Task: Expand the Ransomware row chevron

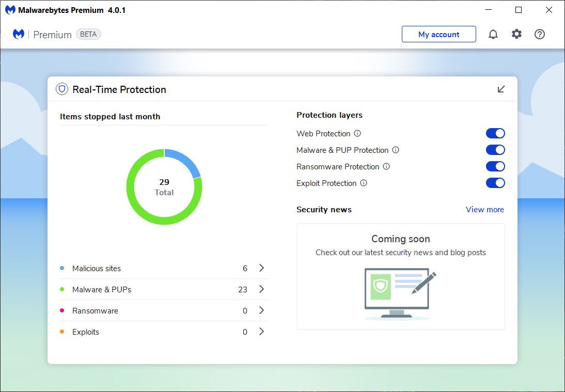Action: [262, 310]
